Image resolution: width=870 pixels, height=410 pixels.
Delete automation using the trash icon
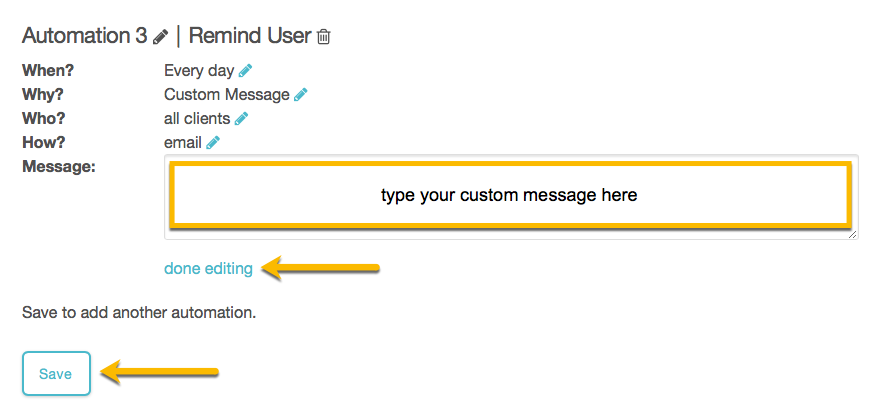pyautogui.click(x=324, y=37)
